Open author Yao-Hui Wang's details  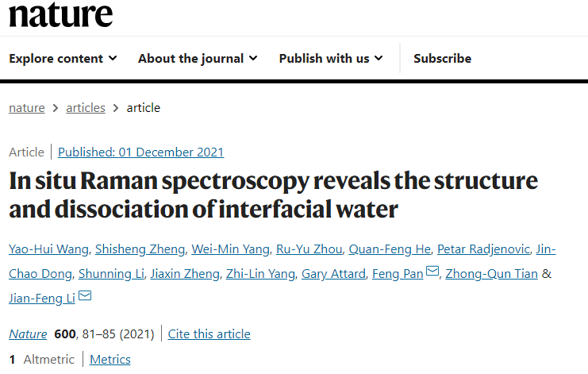pos(48,249)
